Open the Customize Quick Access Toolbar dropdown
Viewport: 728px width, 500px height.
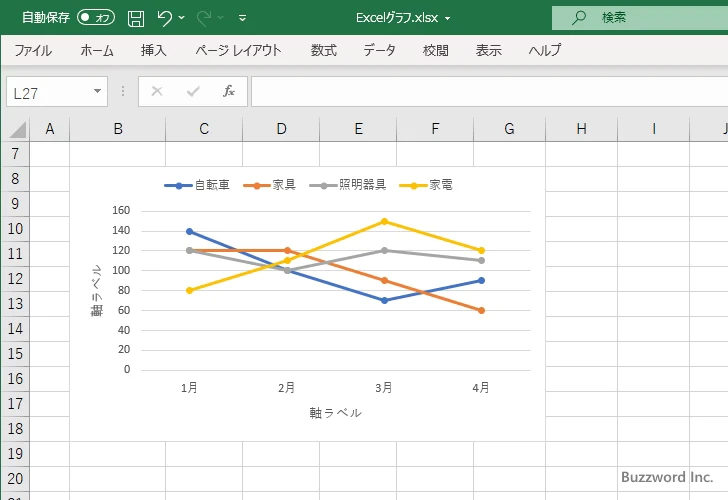[x=243, y=18]
